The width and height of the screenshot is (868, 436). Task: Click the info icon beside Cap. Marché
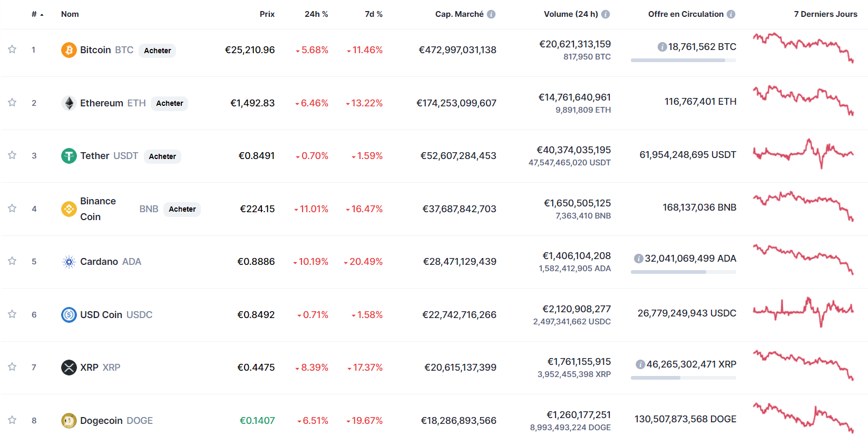coord(491,14)
